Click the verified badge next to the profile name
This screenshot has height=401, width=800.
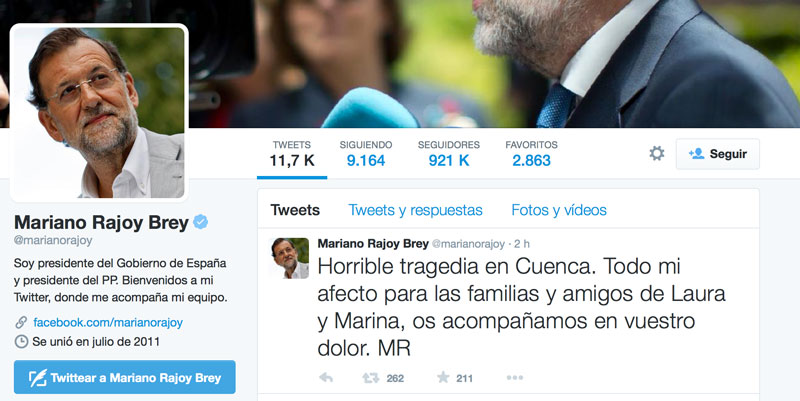pos(201,222)
